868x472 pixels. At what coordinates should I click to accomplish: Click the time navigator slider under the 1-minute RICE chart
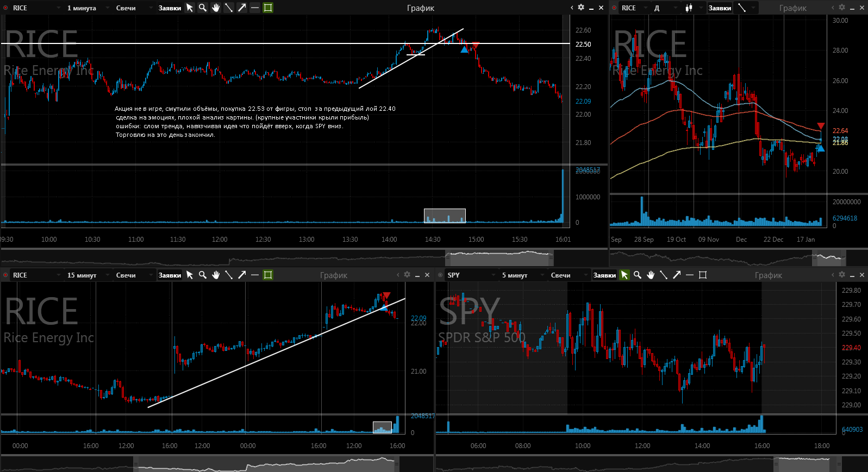click(x=499, y=257)
